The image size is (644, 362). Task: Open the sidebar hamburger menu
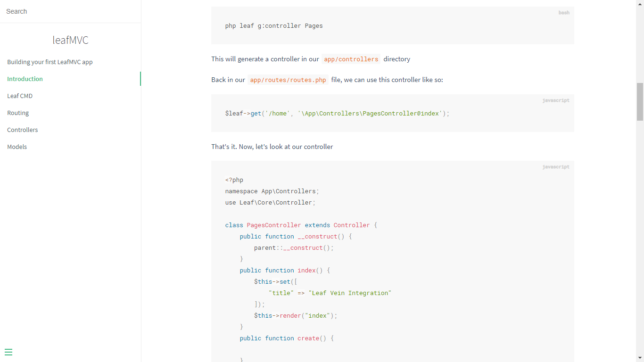[8, 352]
